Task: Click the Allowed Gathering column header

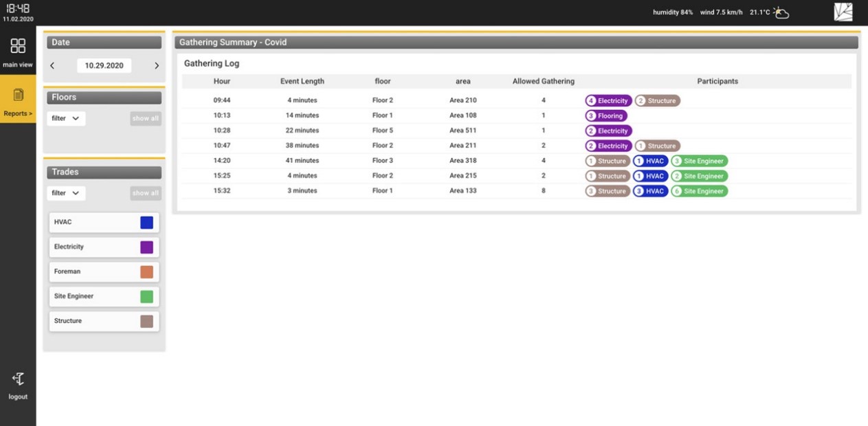Action: [543, 81]
